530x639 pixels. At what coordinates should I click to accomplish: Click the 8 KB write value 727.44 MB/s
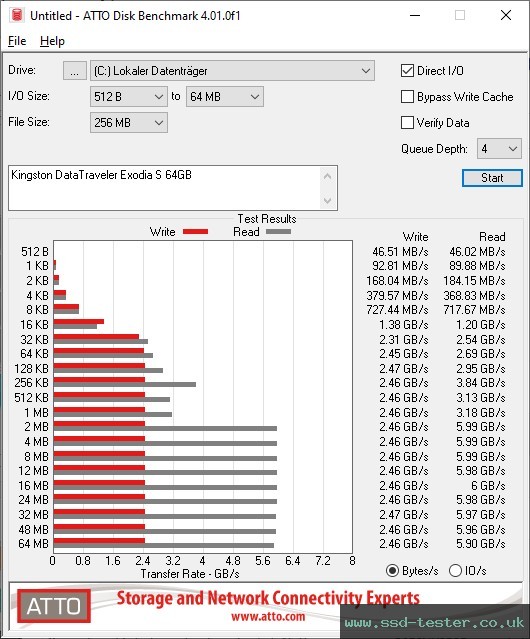[397, 310]
